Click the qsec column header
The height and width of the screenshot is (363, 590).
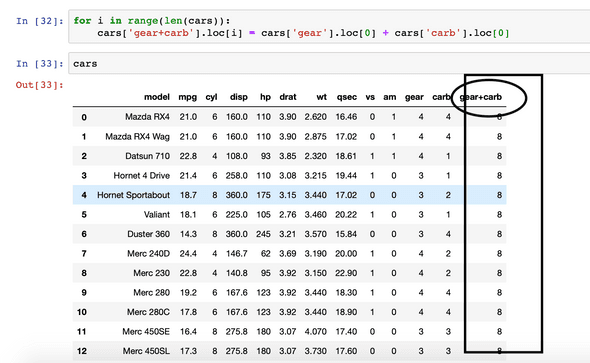click(347, 97)
